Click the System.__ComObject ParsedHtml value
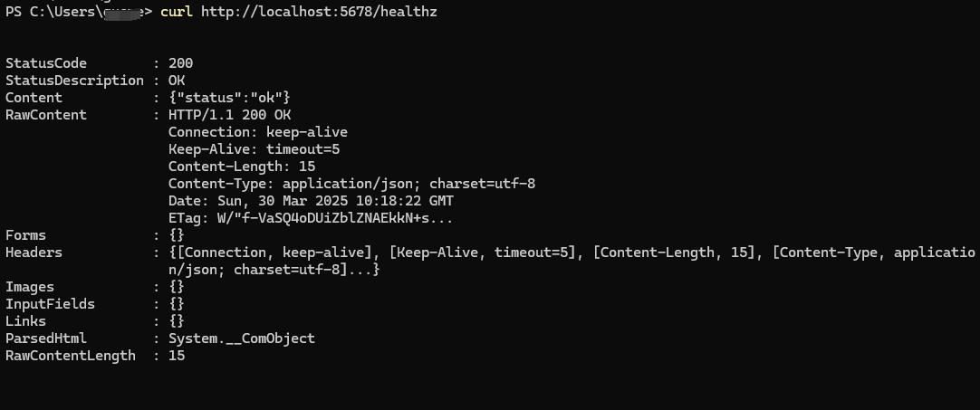The image size is (980, 410). point(241,338)
